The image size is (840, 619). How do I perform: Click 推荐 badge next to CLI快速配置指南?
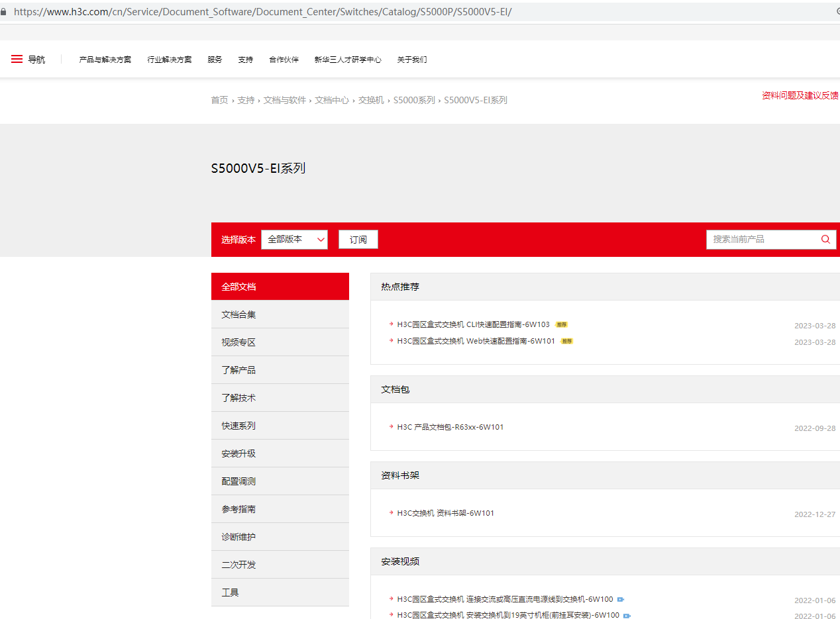pyautogui.click(x=562, y=325)
